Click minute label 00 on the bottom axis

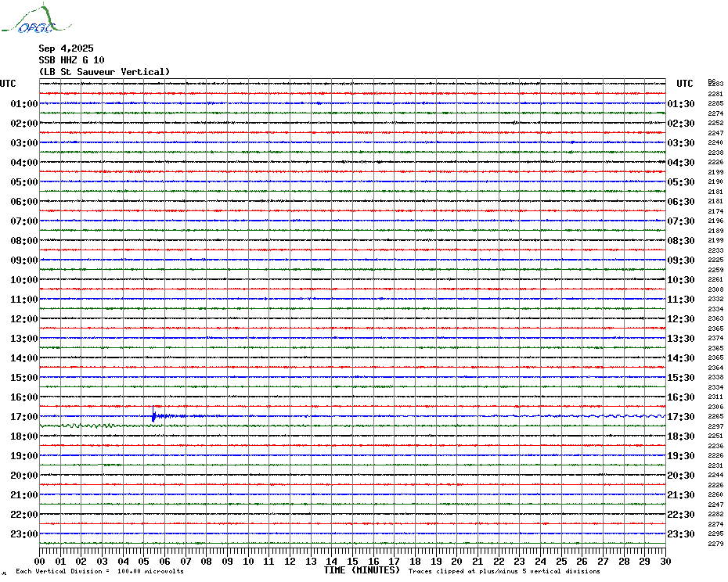(40, 562)
